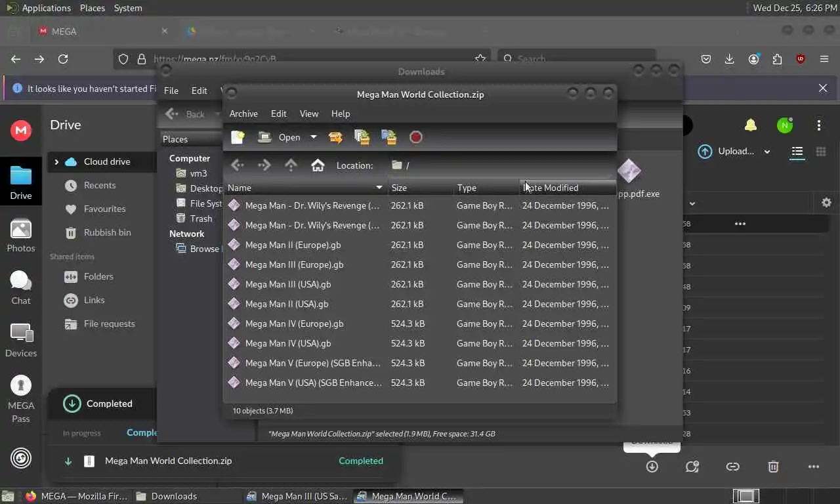
Task: Open Favourites in MEGA sidebar
Action: click(104, 209)
